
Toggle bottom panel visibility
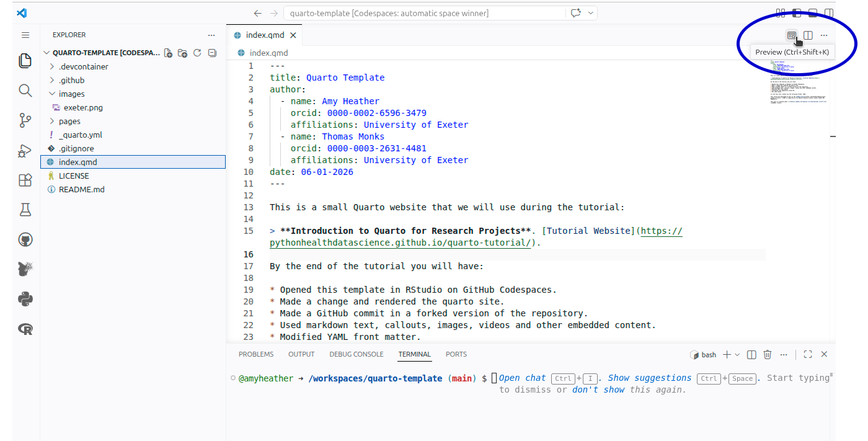point(813,12)
